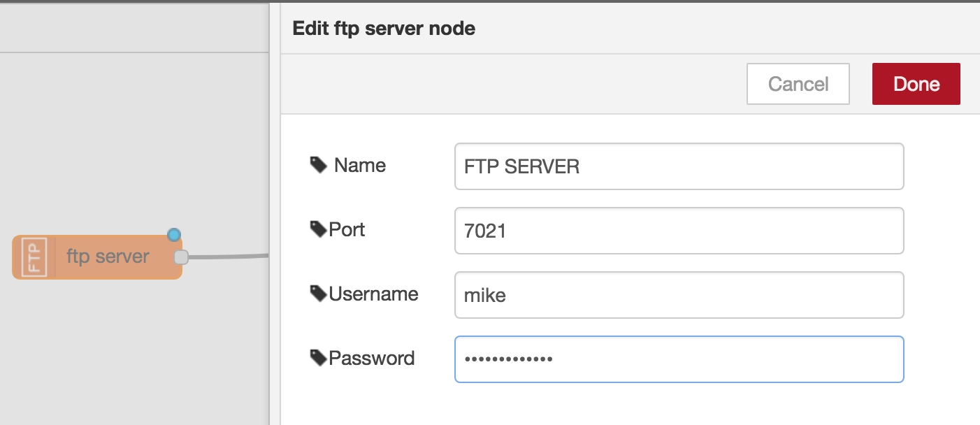980x425 pixels.
Task: Click the Username label text
Action: coord(373,294)
